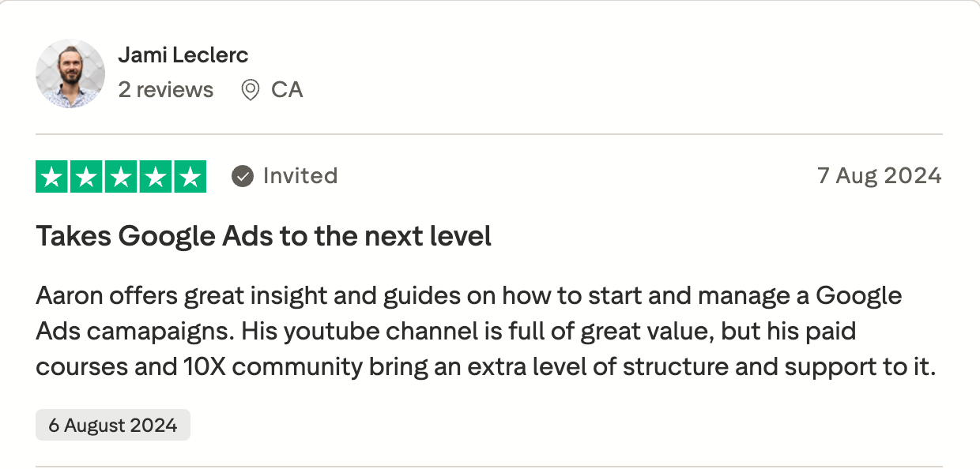Click the second green star
Image resolution: width=980 pixels, height=469 pixels.
[87, 176]
